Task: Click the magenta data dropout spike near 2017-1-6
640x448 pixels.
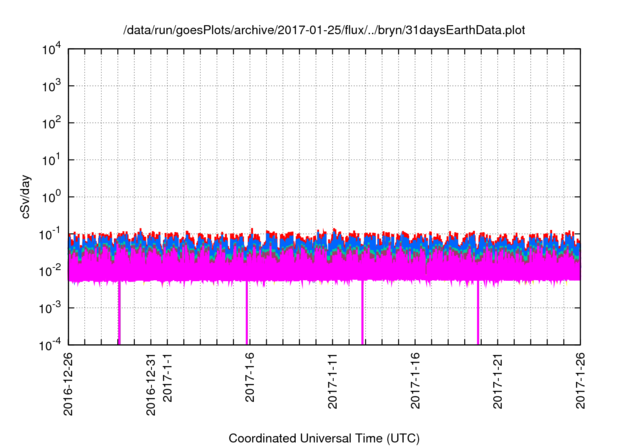Action: [x=247, y=313]
